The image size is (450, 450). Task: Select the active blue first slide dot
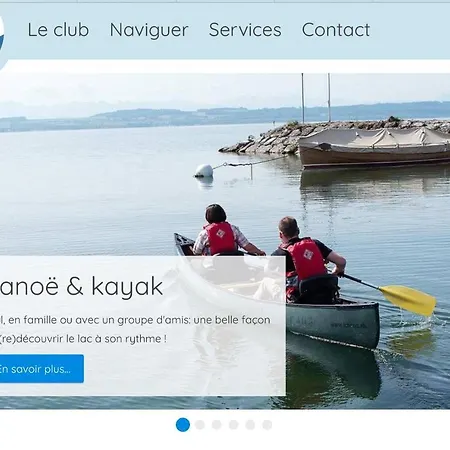[183, 425]
